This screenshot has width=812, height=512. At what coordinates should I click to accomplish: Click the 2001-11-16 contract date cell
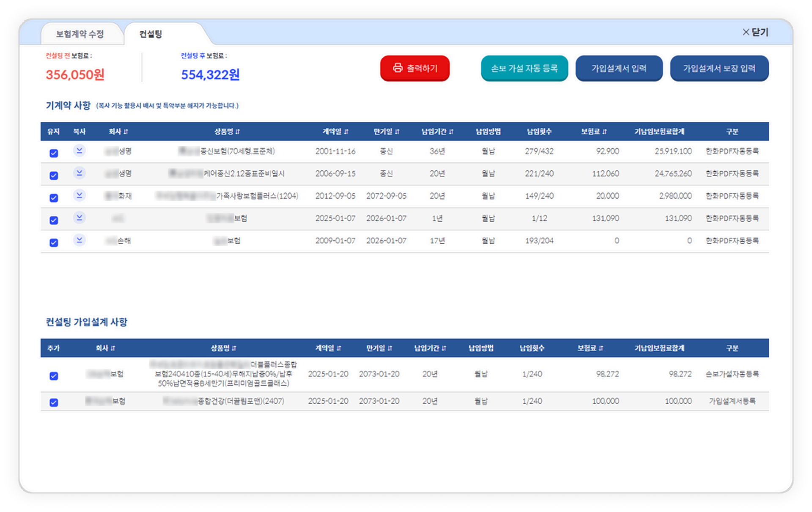[x=335, y=151]
